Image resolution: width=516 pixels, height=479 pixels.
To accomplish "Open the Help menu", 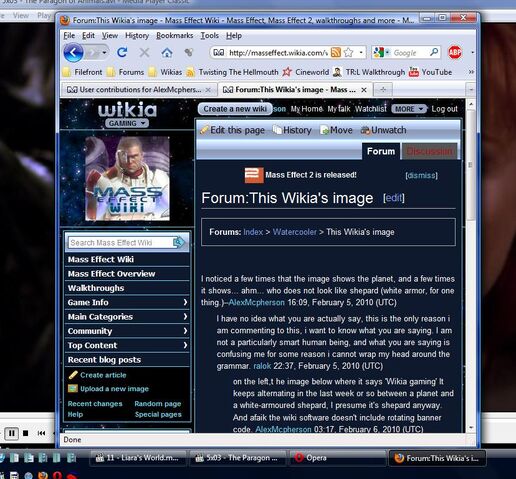I will [x=234, y=36].
